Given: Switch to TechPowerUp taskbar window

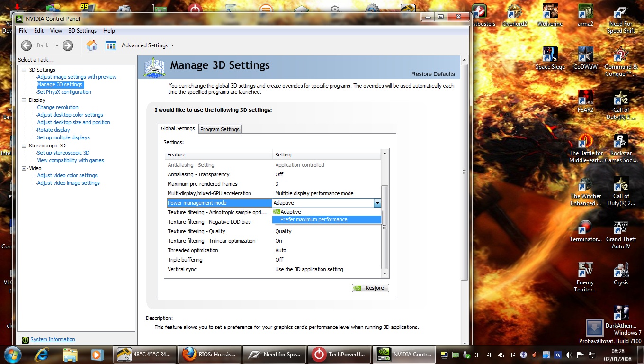Looking at the screenshot, I should coord(338,354).
